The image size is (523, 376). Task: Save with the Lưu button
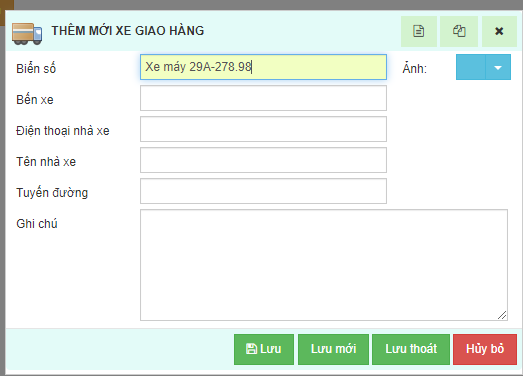tap(264, 349)
